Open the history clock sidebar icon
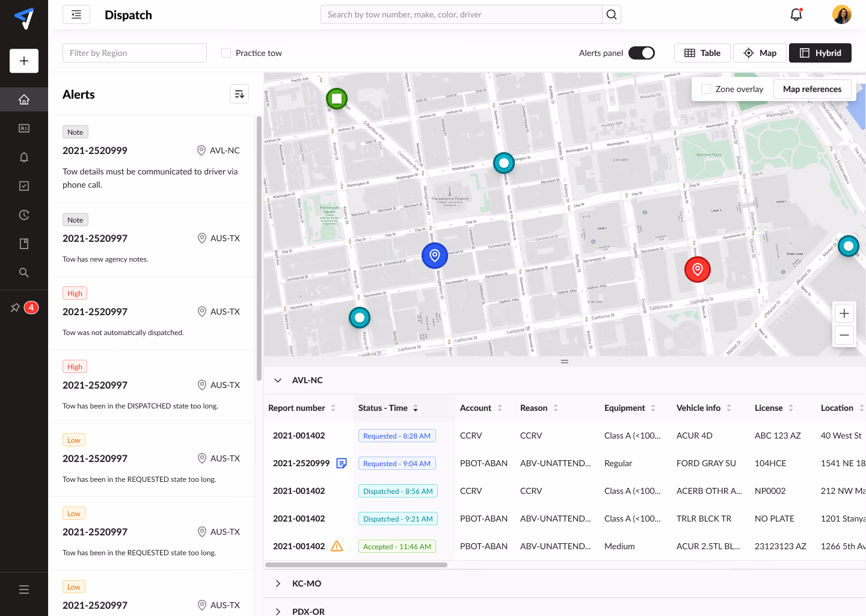866x616 pixels. [24, 215]
